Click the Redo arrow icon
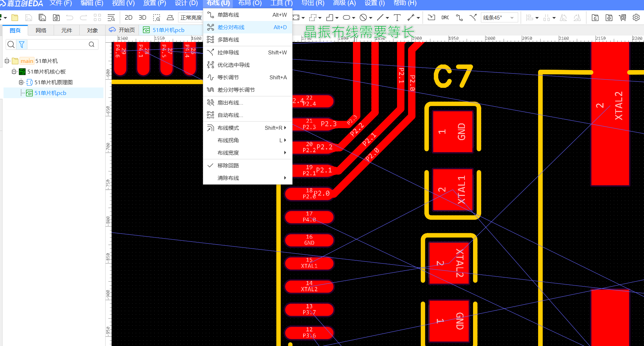644x346 pixels. coord(84,17)
